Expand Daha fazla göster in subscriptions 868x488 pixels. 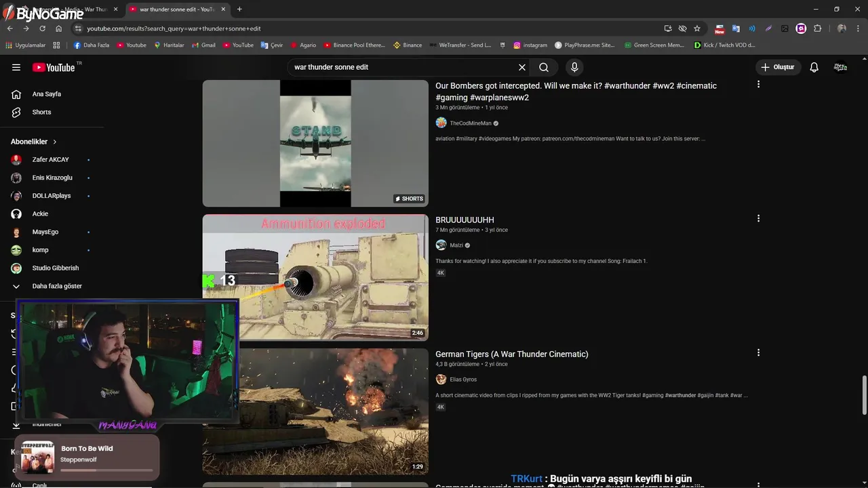(x=57, y=286)
